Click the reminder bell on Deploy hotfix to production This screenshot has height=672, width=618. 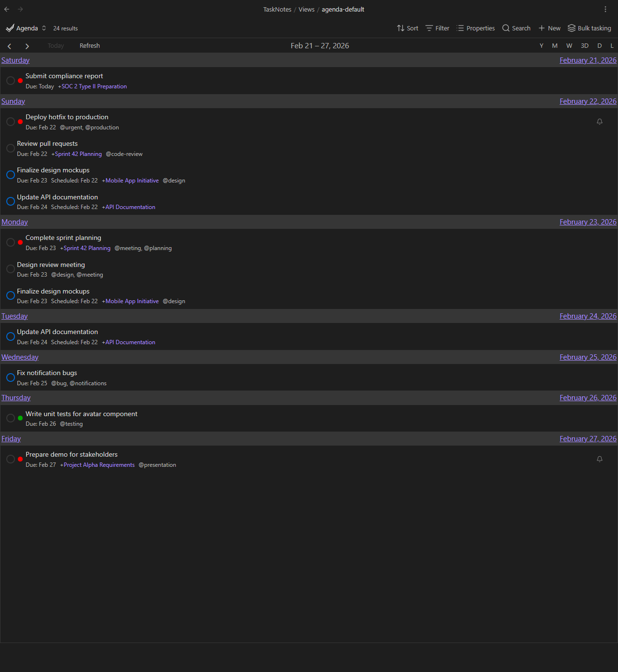(x=600, y=122)
